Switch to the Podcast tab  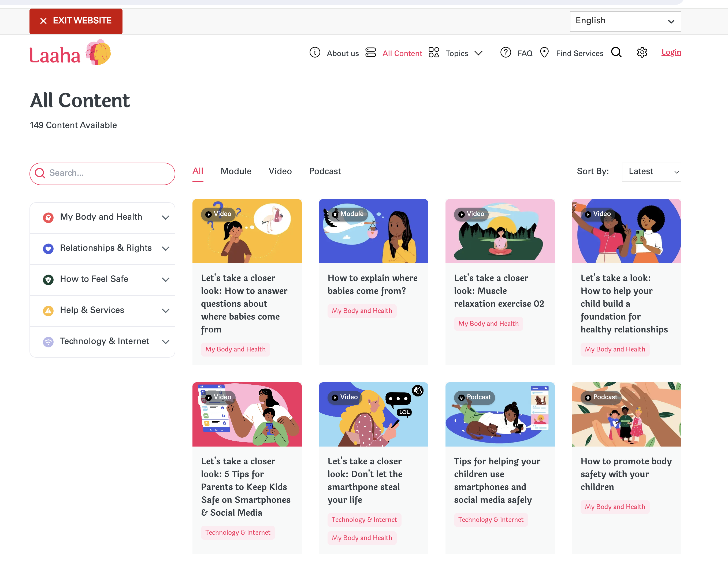point(324,171)
